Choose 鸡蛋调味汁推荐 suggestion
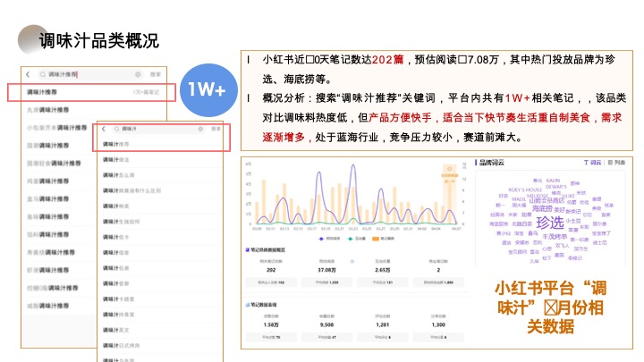This screenshot has width=644, height=362. (x=47, y=181)
